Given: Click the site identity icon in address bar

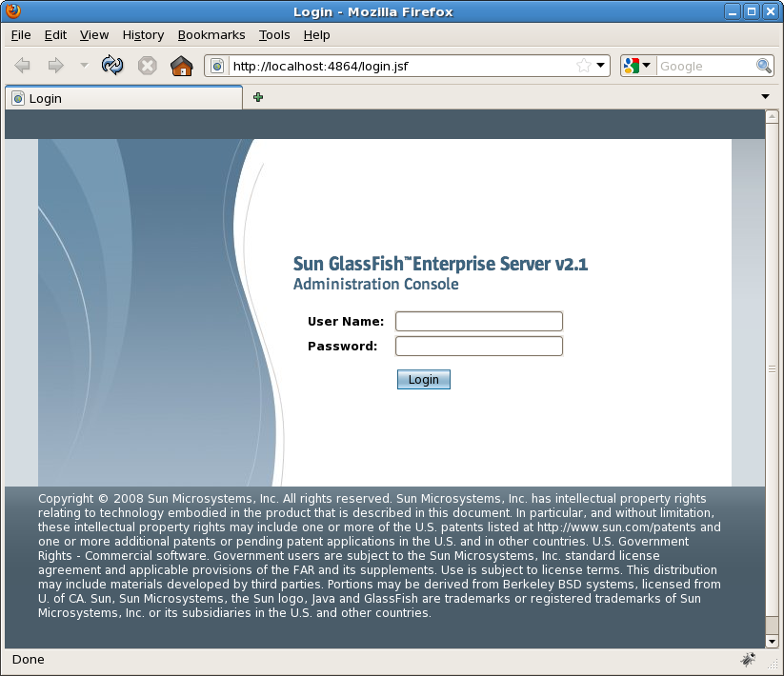Looking at the screenshot, I should point(217,66).
